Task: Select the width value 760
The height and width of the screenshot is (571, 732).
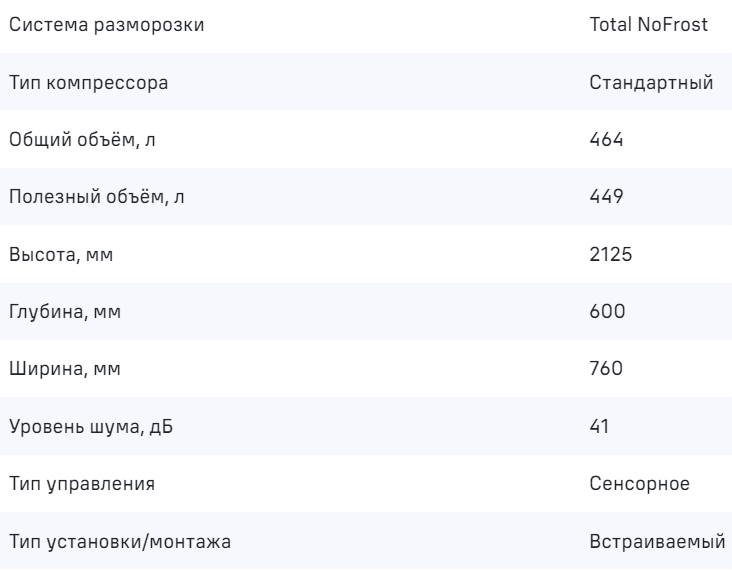Action: (607, 369)
